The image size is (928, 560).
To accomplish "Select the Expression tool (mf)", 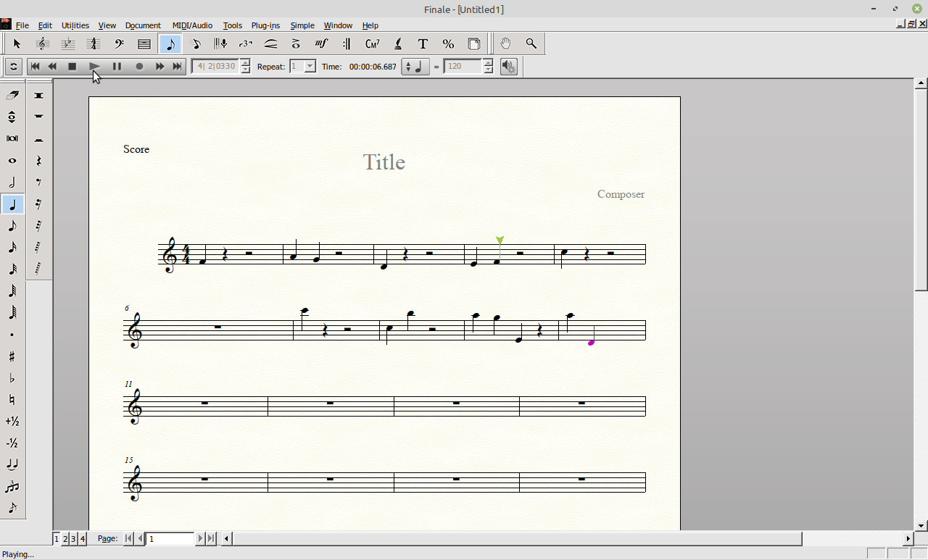I will 321,44.
